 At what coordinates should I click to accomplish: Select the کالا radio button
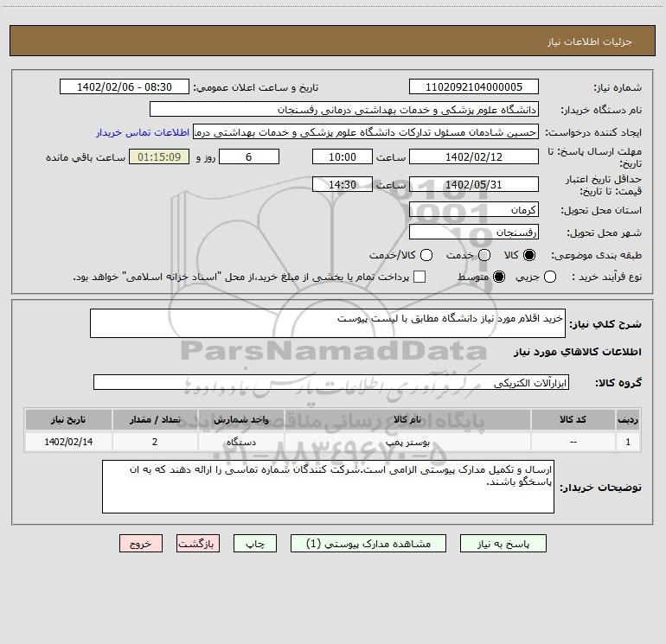point(529,255)
